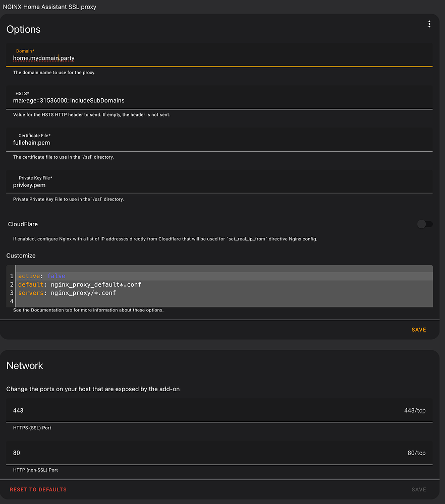Edit the HTTPS (SSL) port 443 field

coord(202,410)
